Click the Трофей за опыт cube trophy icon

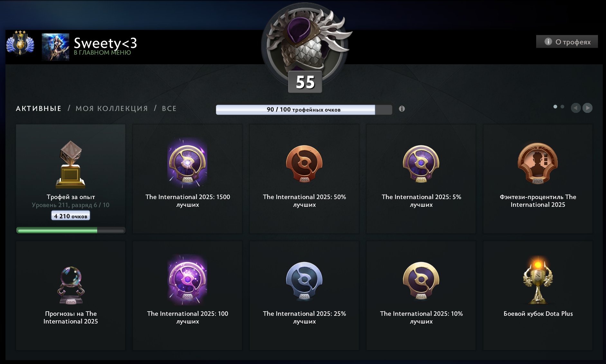(x=70, y=164)
